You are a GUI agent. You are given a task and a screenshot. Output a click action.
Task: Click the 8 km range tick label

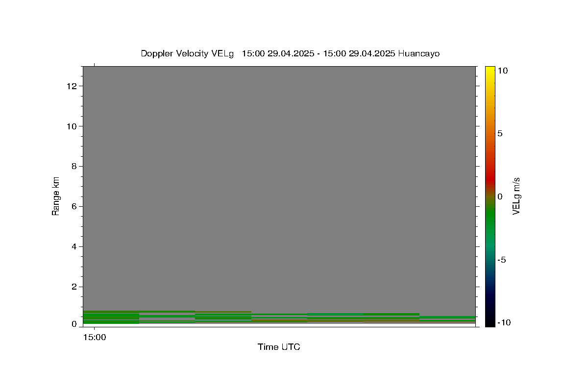(75, 167)
